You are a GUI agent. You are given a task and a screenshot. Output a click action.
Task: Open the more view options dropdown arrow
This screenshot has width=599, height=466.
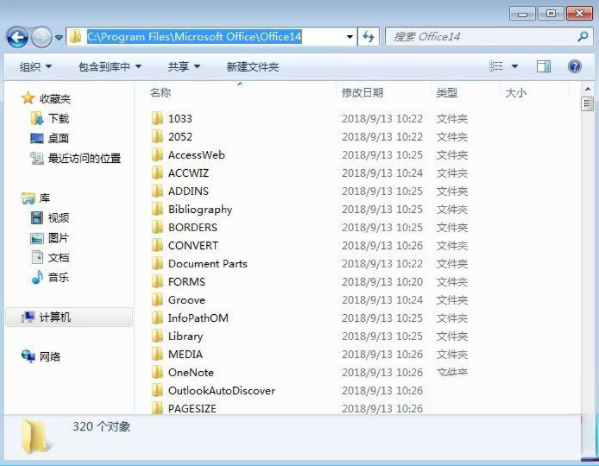[515, 66]
